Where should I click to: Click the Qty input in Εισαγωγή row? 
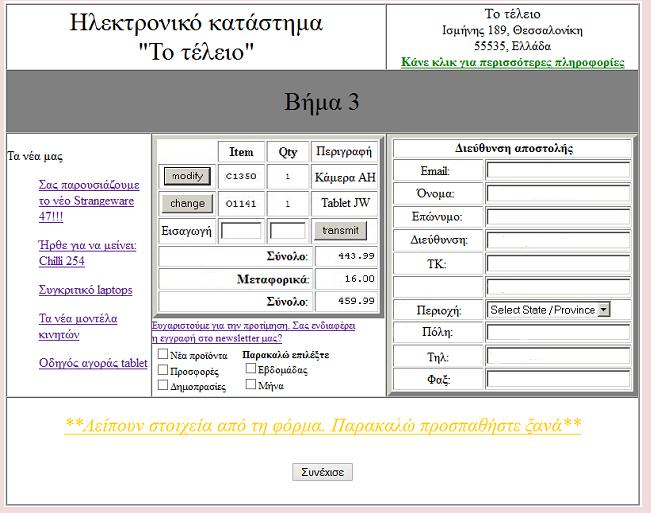pyautogui.click(x=288, y=231)
